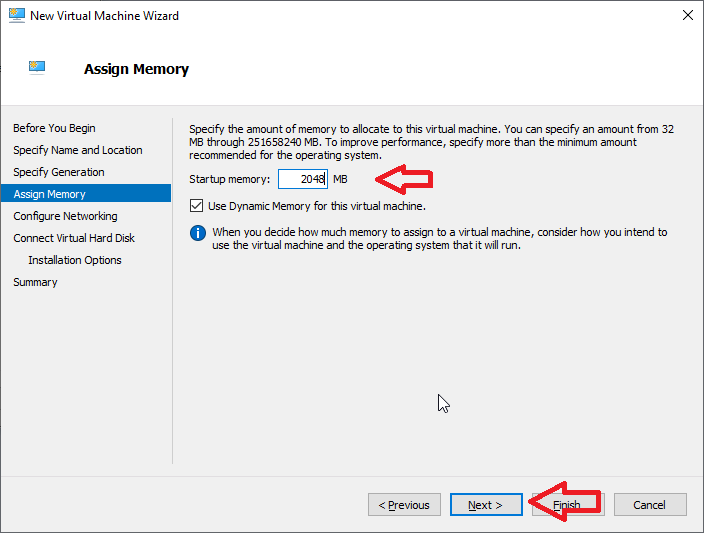Select the highlighted Assign Memory step
Image resolution: width=704 pixels, height=533 pixels.
tap(49, 194)
